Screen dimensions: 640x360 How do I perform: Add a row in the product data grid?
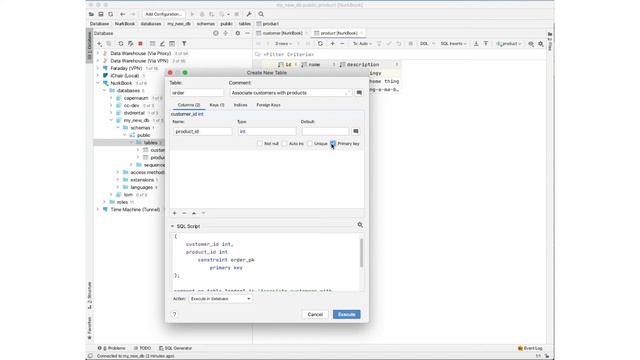click(x=333, y=44)
